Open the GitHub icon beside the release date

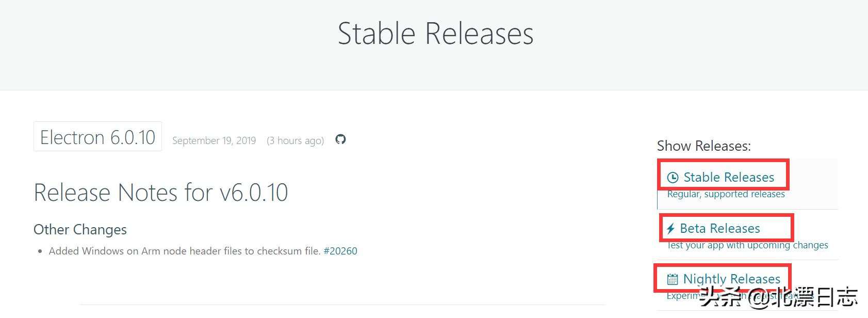[x=340, y=139]
